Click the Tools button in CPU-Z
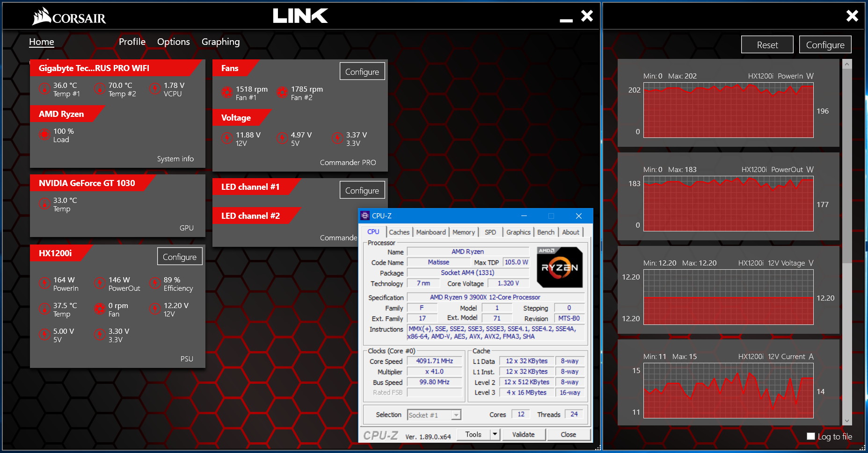Image resolution: width=868 pixels, height=453 pixels. tap(474, 434)
